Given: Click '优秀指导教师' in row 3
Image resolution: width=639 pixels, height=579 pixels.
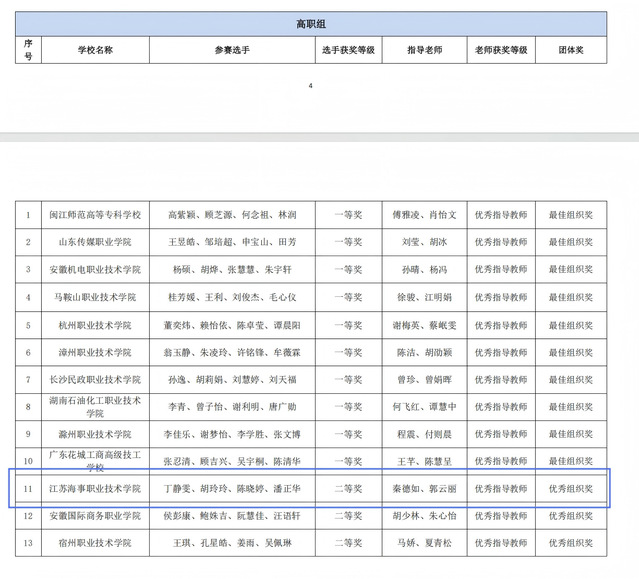Looking at the screenshot, I should pyautogui.click(x=501, y=269).
